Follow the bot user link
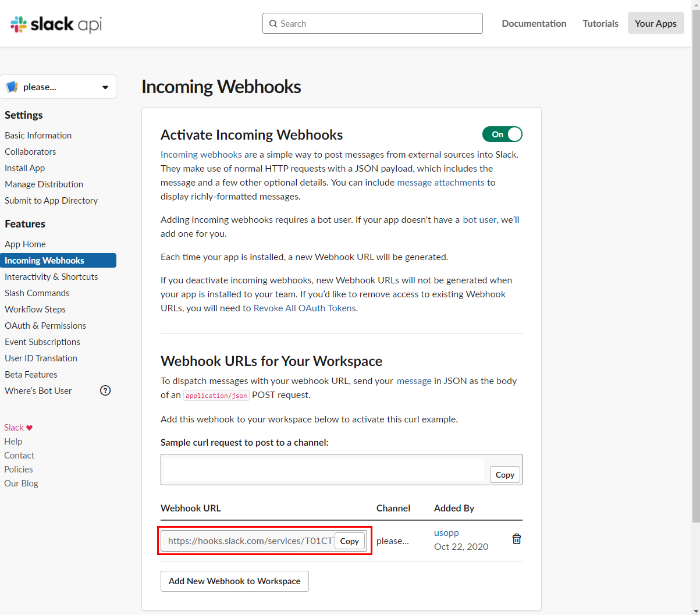700x615 pixels. pos(479,219)
